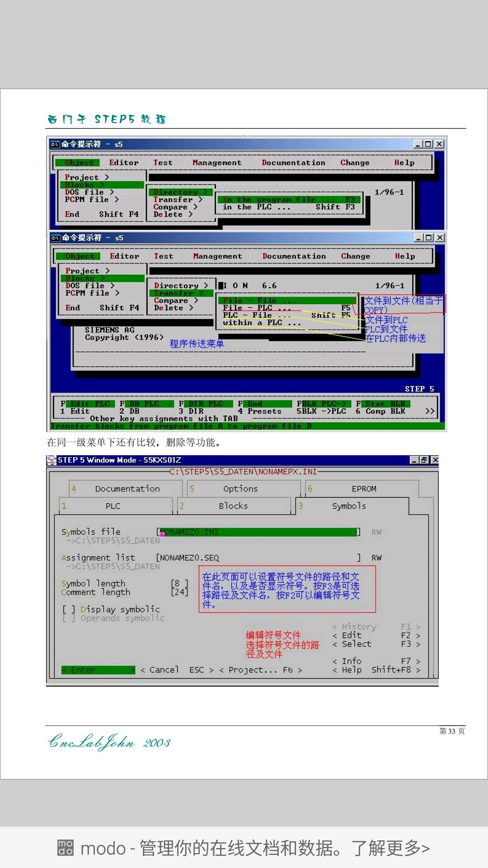The image size is (488, 868).
Task: Click the command prompt icon of the upper s5 window
Action: 55,144
